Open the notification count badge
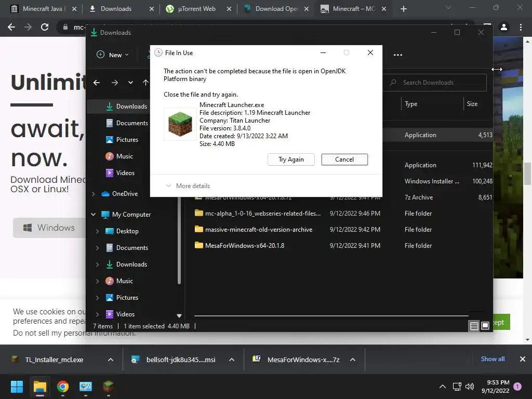 coord(517,387)
